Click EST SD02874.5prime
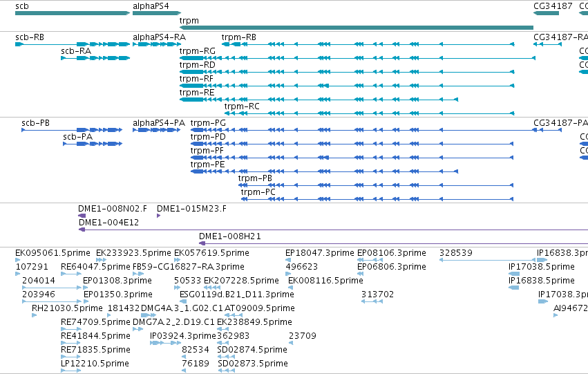Screen dimensions: 588x374 point(252,350)
